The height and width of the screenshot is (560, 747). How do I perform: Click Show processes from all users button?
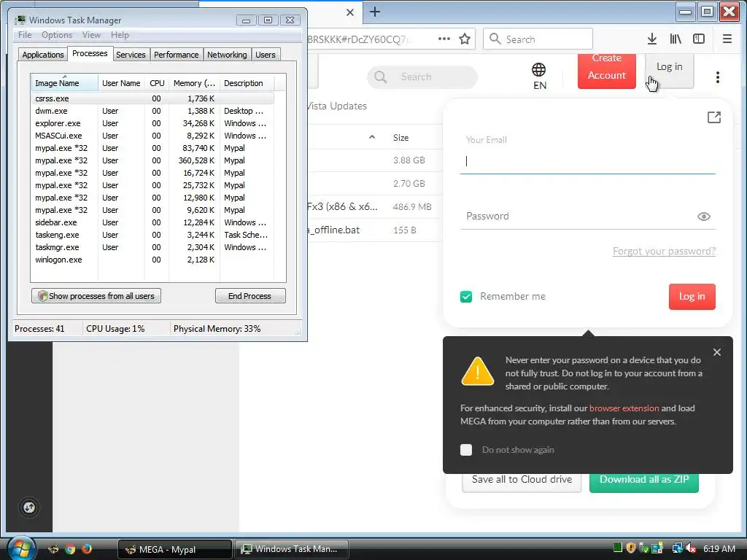[x=96, y=296]
